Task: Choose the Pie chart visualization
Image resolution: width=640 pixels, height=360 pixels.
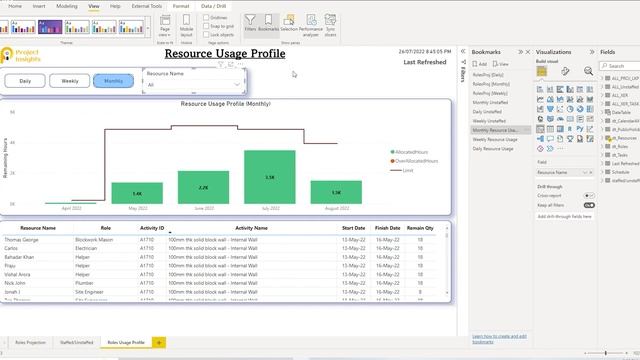Action: [570, 109]
